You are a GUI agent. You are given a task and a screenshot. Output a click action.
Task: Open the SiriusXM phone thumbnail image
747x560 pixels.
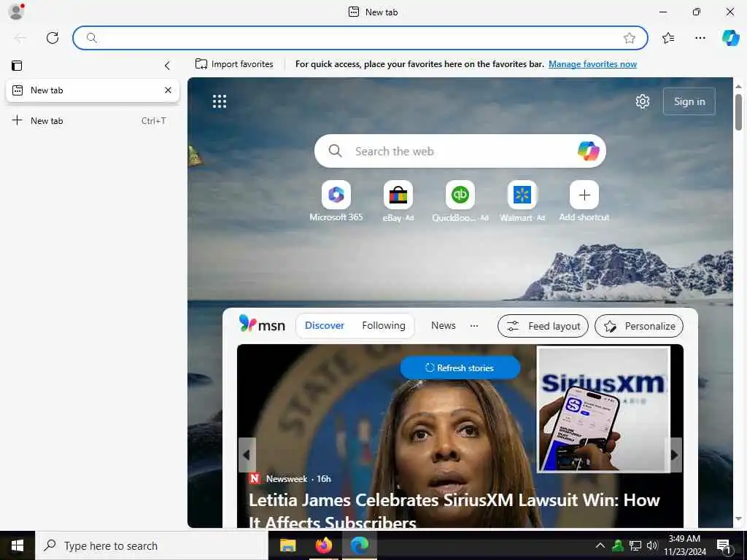[x=603, y=410]
